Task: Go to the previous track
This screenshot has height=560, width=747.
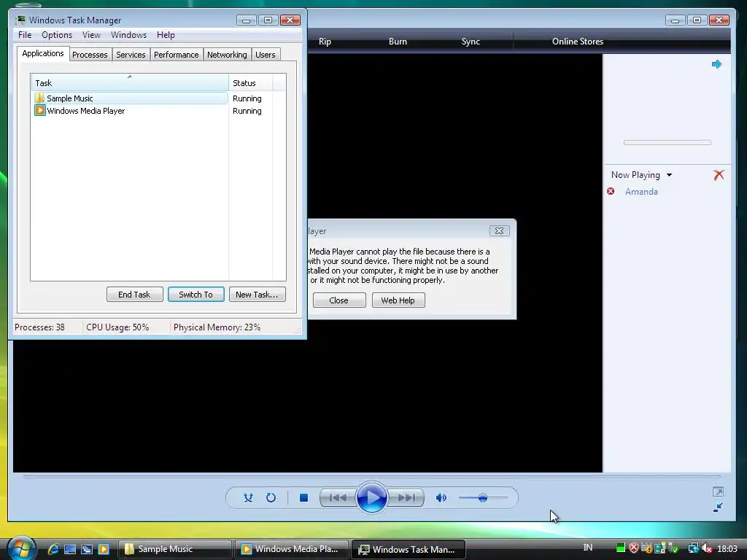Action: [x=338, y=497]
